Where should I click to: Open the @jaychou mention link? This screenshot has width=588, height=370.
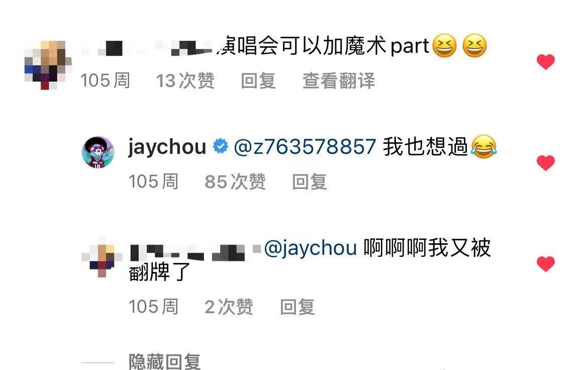(311, 248)
